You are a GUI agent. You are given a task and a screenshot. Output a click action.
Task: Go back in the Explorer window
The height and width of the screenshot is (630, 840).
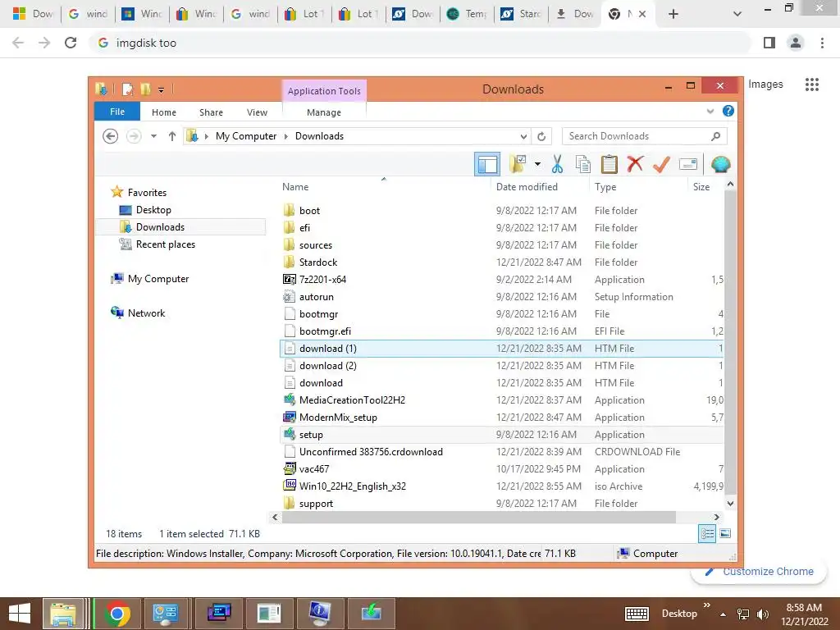click(x=111, y=136)
